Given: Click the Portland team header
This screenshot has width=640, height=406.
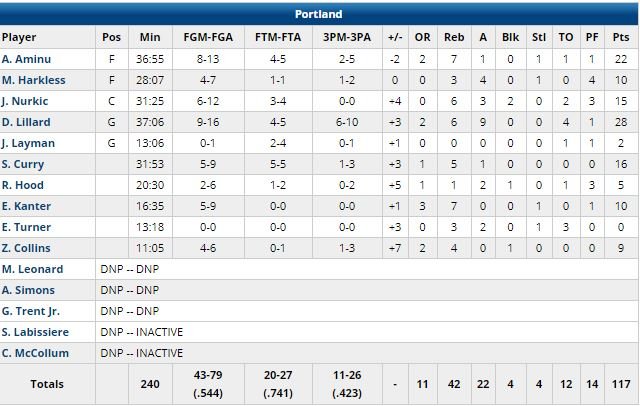Looking at the screenshot, I should 319,14.
